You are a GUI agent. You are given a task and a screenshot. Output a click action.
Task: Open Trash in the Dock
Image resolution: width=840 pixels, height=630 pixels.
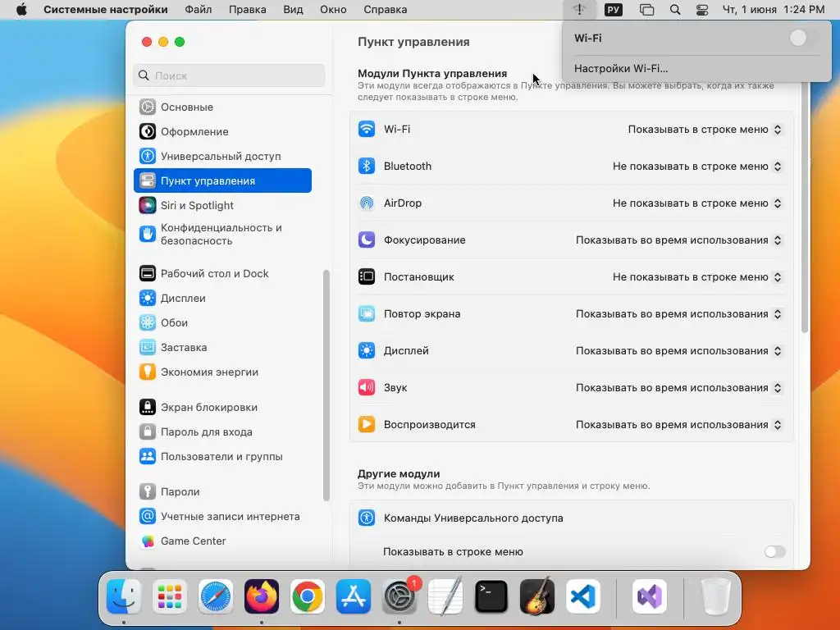(x=715, y=596)
